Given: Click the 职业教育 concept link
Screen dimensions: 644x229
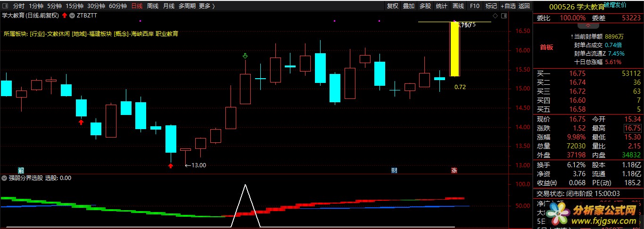Looking at the screenshot, I should pos(167,34).
